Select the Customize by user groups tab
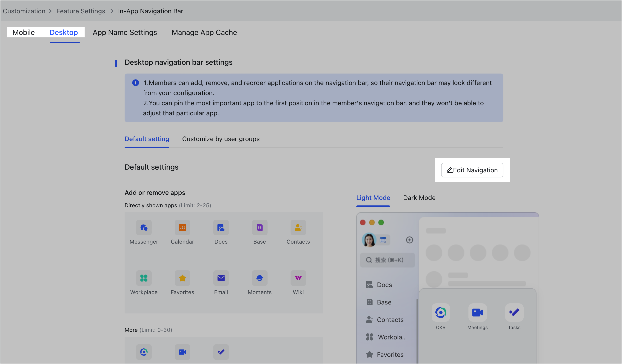Image resolution: width=622 pixels, height=364 pixels. click(221, 139)
